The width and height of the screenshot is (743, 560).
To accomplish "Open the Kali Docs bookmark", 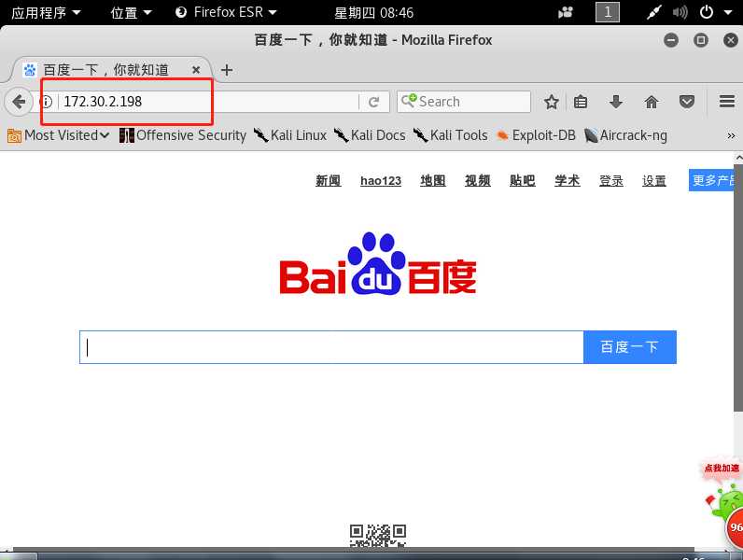I will (370, 135).
